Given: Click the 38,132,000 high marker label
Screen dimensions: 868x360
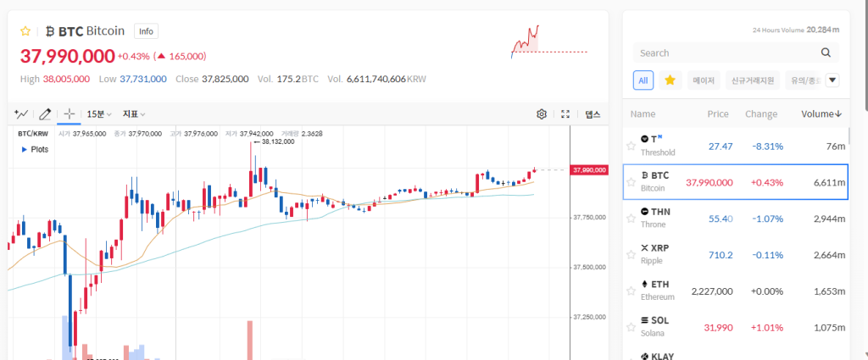Looking at the screenshot, I should click(x=278, y=141).
